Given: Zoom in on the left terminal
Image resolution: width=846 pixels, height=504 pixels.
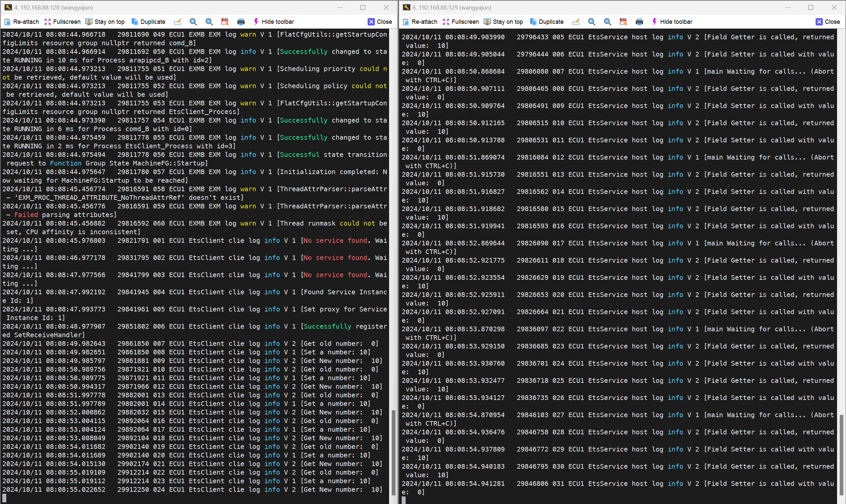Looking at the screenshot, I should pos(193,22).
